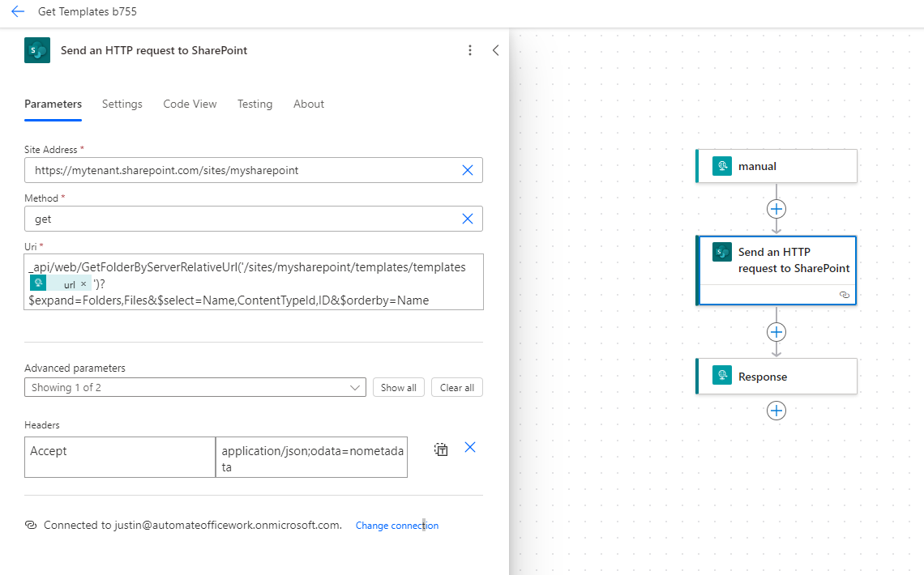This screenshot has height=575, width=924.
Task: Click the back arrow next to Get Templates
Action: click(18, 12)
